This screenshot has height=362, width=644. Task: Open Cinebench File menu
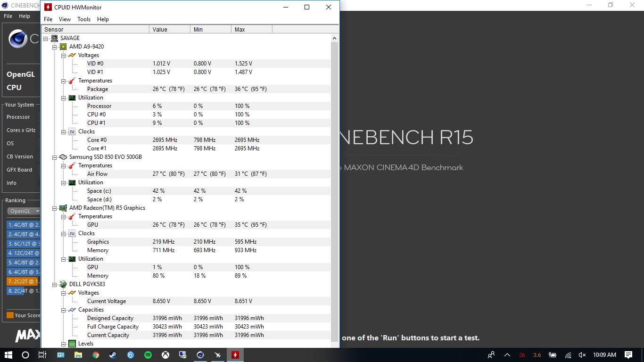pyautogui.click(x=8, y=16)
